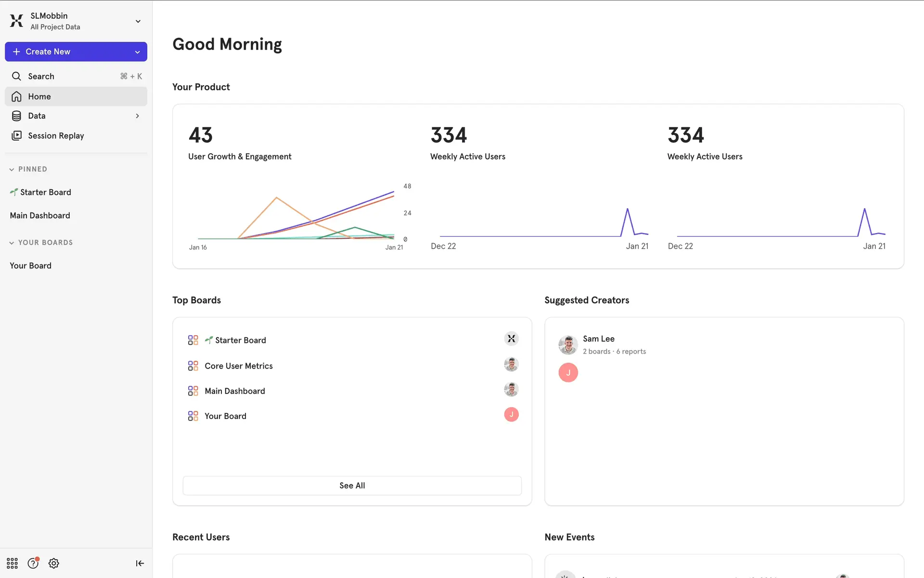
Task: Click the Session Replay icon
Action: (x=16, y=136)
